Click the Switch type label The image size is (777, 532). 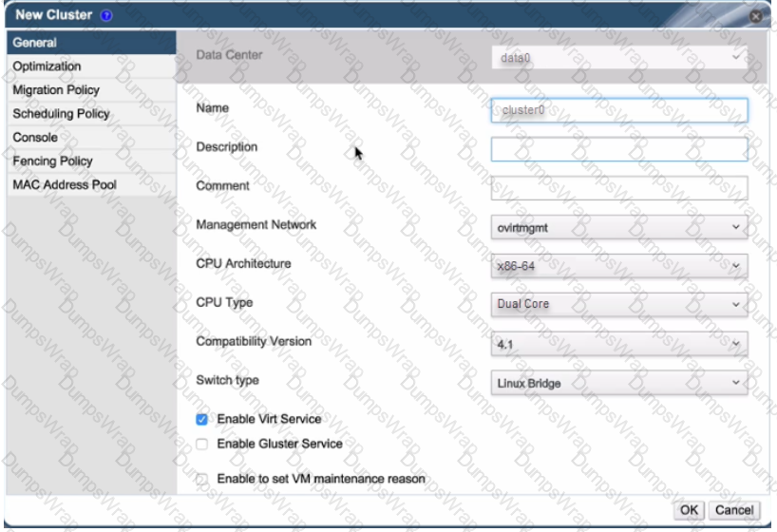click(227, 380)
